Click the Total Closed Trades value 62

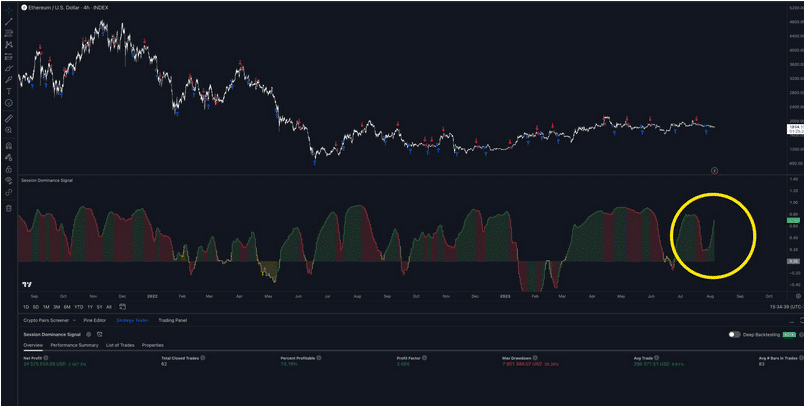[164, 364]
